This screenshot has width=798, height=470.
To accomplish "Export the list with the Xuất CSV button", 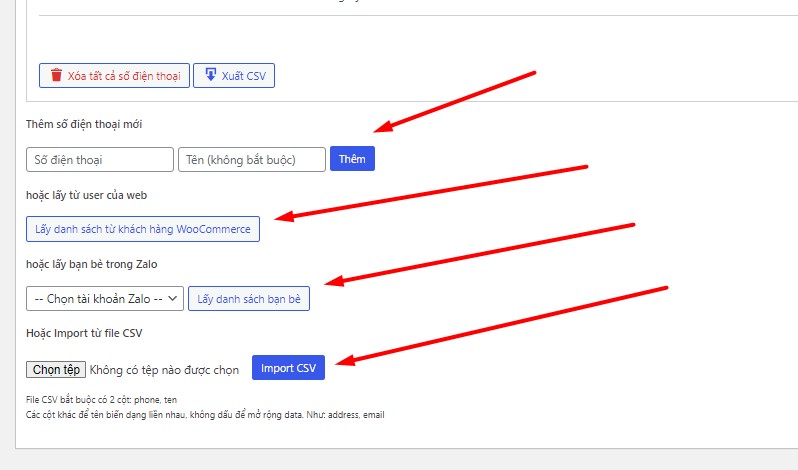I will click(x=234, y=75).
